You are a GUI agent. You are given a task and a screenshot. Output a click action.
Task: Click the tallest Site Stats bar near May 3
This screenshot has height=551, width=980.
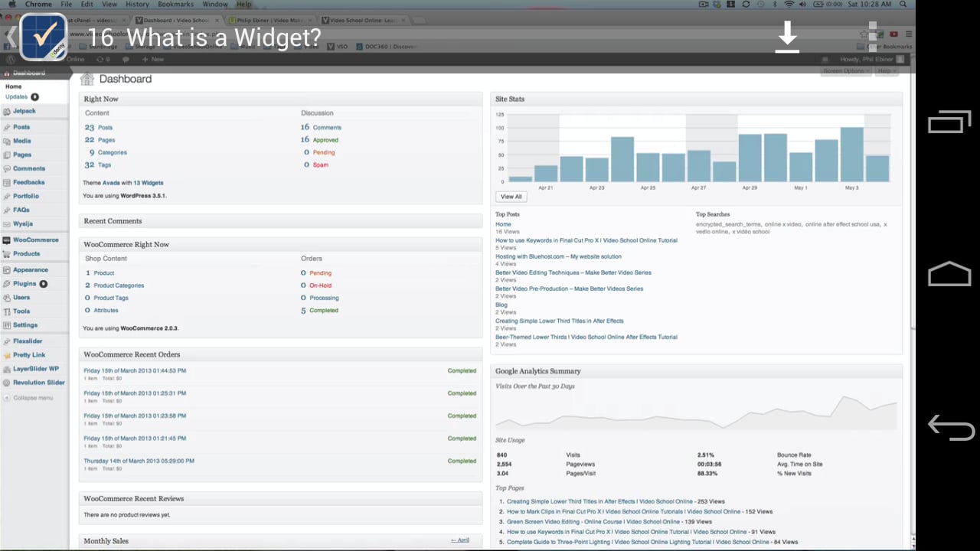pyautogui.click(x=851, y=155)
